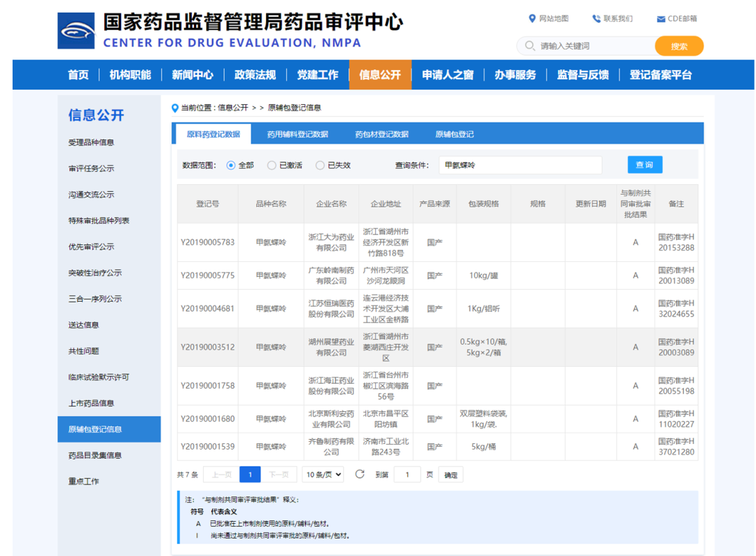Screen dimensions: 756x556
Task: Select the 已激活 radio option
Action: click(272, 165)
